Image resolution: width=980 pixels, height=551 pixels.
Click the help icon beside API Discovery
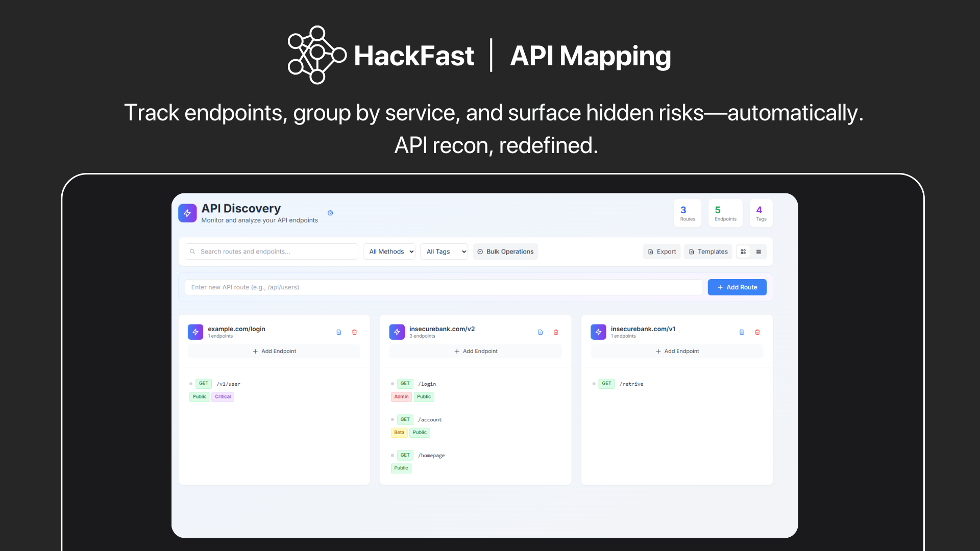pos(330,213)
